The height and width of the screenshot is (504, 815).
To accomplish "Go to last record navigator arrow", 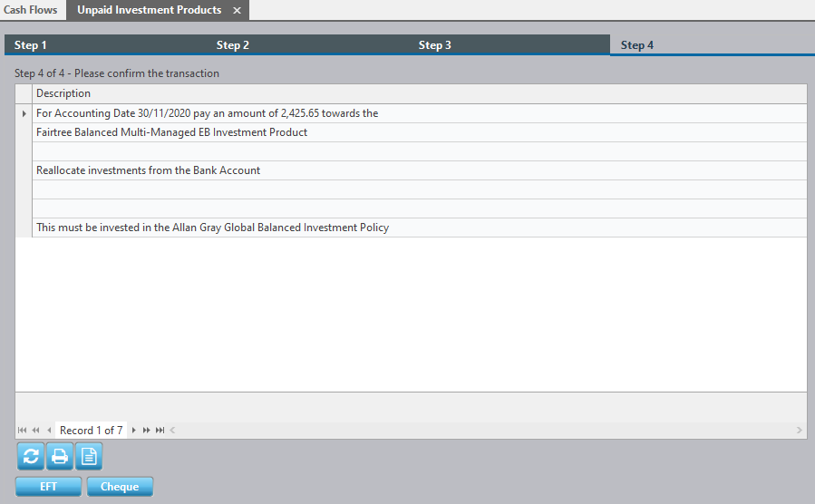I will pos(160,431).
